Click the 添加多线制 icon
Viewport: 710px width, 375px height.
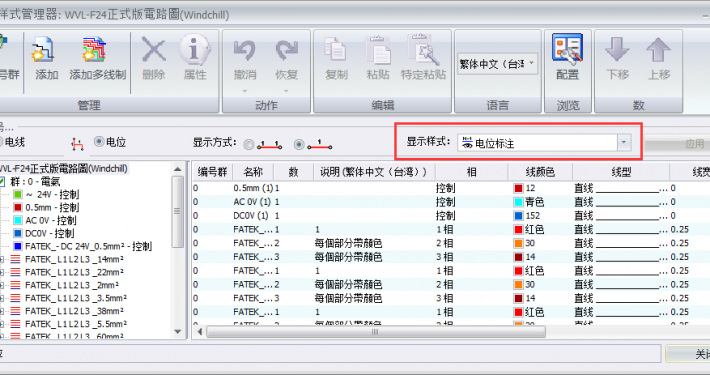pyautogui.click(x=94, y=50)
